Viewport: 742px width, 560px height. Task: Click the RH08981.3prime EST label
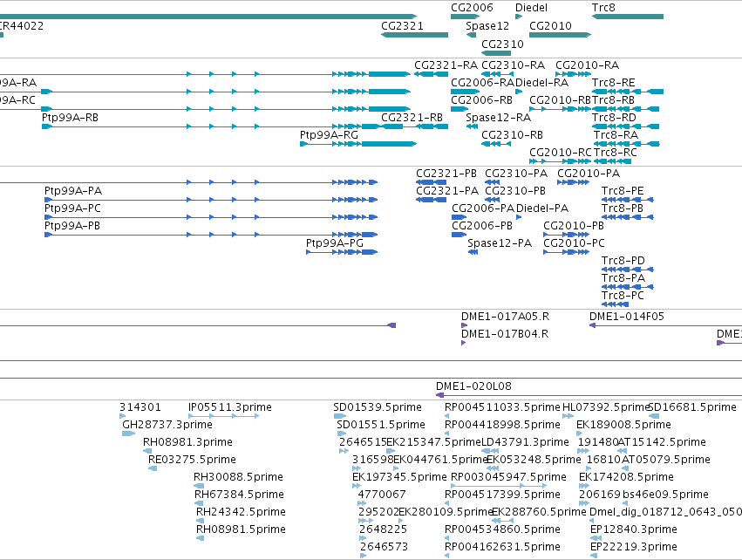click(187, 442)
